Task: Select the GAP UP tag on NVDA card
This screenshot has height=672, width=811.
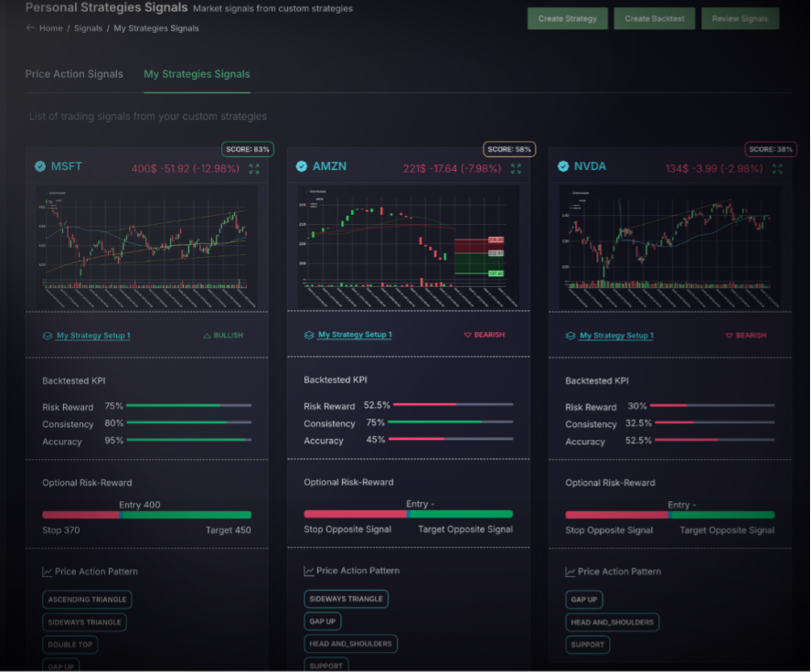Action: click(584, 600)
